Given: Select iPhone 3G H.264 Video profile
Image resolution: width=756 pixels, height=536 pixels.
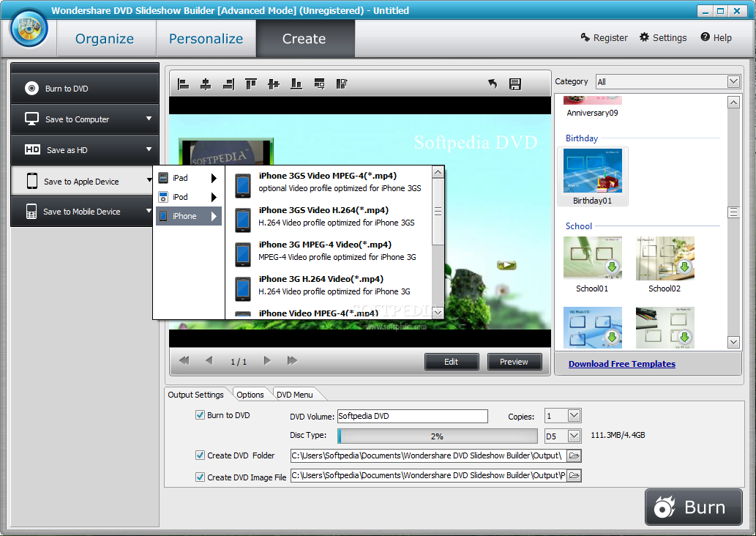Looking at the screenshot, I should click(330, 285).
